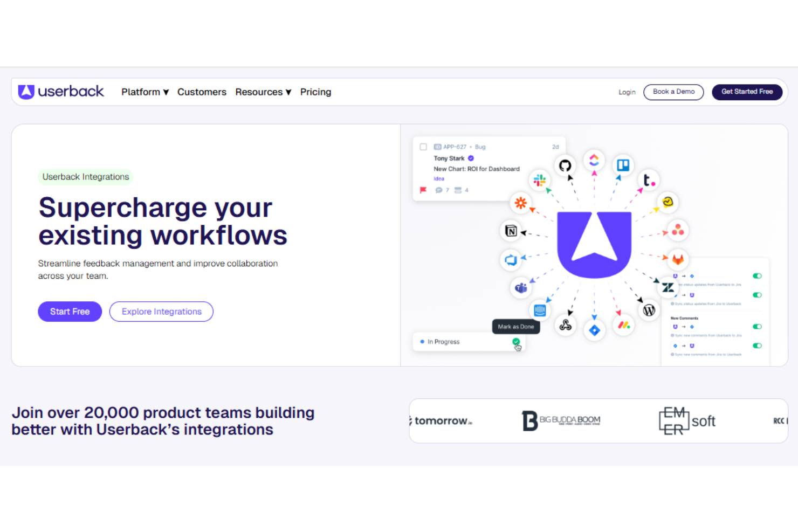Screen dimensions: 798x532
Task: Select the GitLab fox icon
Action: [x=678, y=259]
